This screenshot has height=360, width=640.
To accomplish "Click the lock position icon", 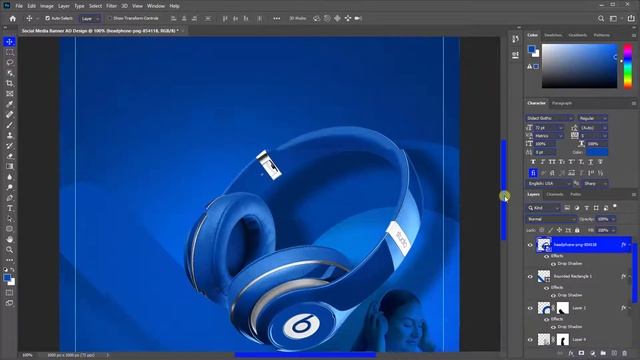I will [559, 230].
